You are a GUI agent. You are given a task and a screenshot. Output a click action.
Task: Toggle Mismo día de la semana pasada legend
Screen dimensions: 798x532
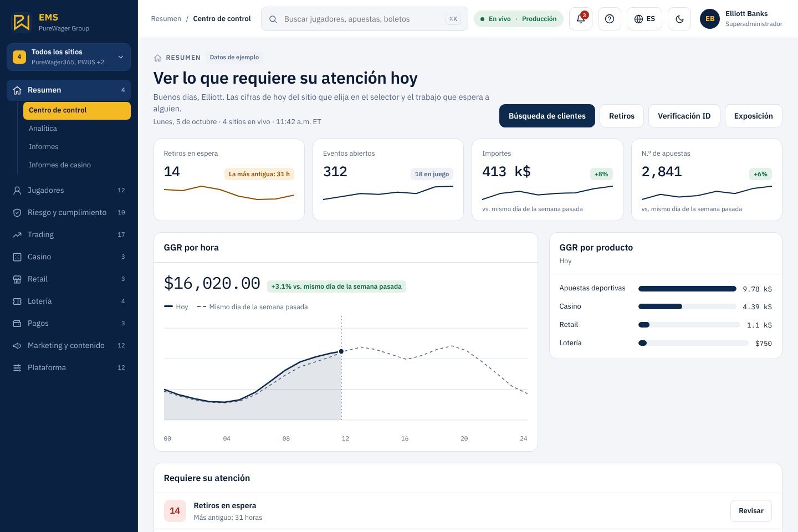click(x=253, y=306)
